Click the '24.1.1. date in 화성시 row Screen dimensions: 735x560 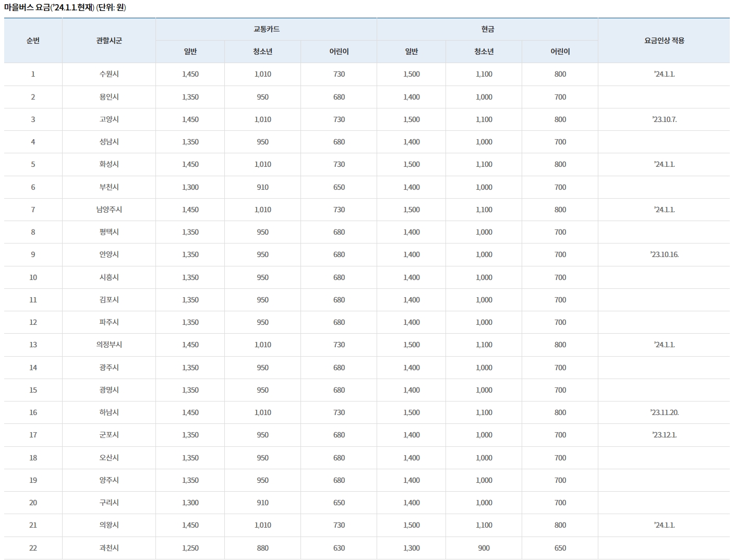click(664, 164)
